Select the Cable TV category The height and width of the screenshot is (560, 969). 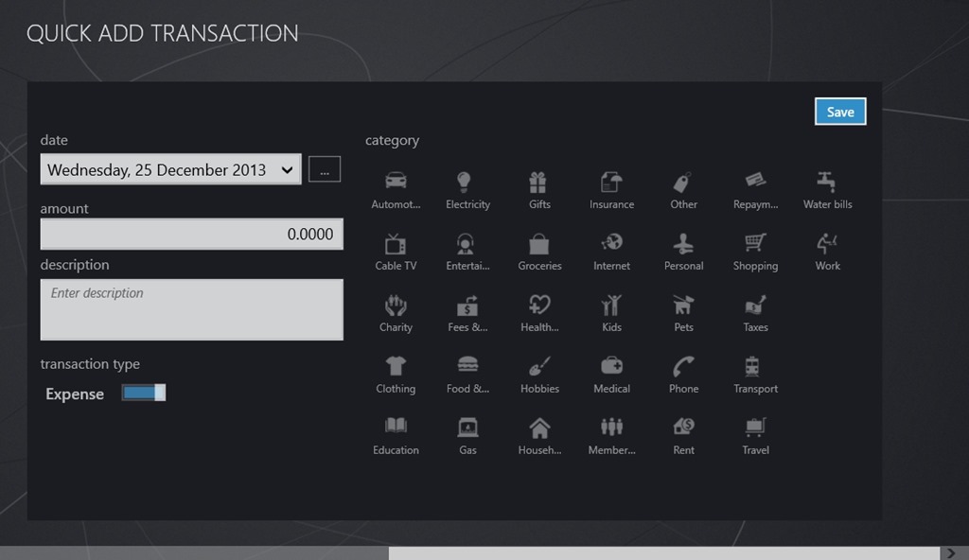pos(396,244)
